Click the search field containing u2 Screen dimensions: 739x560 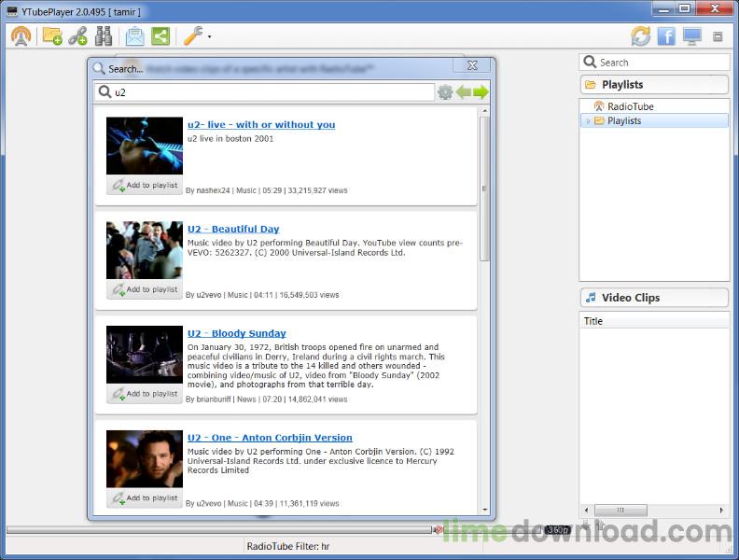coord(264,92)
